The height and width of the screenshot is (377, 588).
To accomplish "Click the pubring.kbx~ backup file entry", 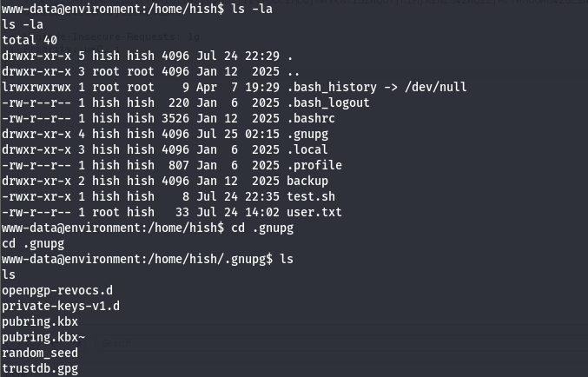I will click(x=43, y=337).
